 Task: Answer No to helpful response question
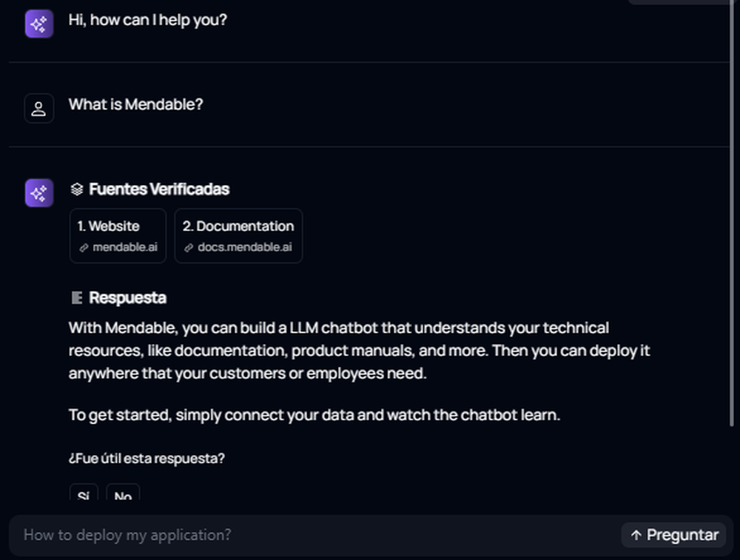click(123, 493)
